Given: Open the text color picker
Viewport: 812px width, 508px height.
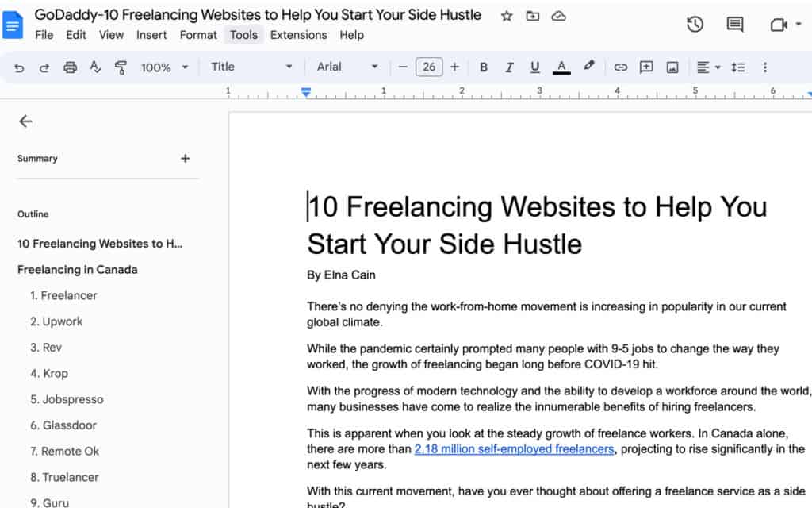Looking at the screenshot, I should [561, 67].
